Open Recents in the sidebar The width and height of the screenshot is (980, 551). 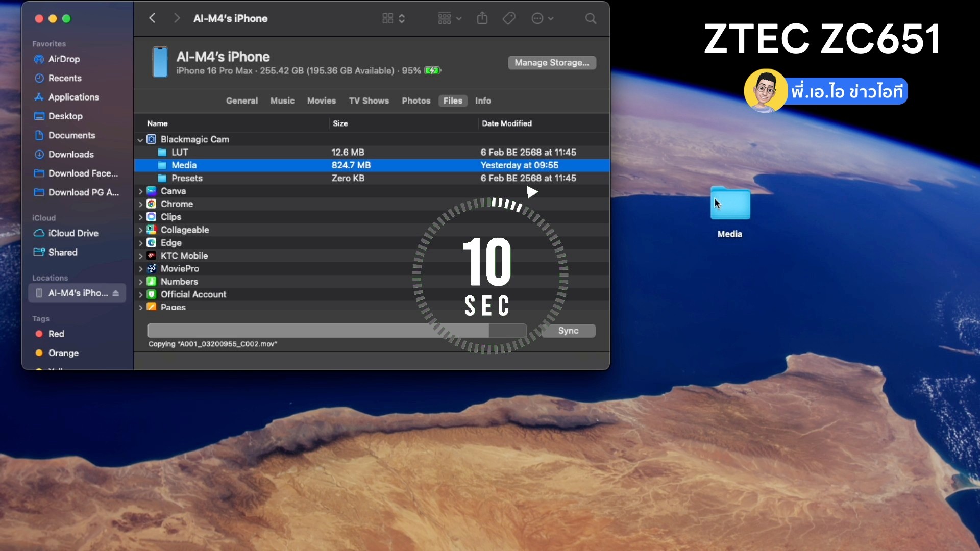[x=65, y=78]
